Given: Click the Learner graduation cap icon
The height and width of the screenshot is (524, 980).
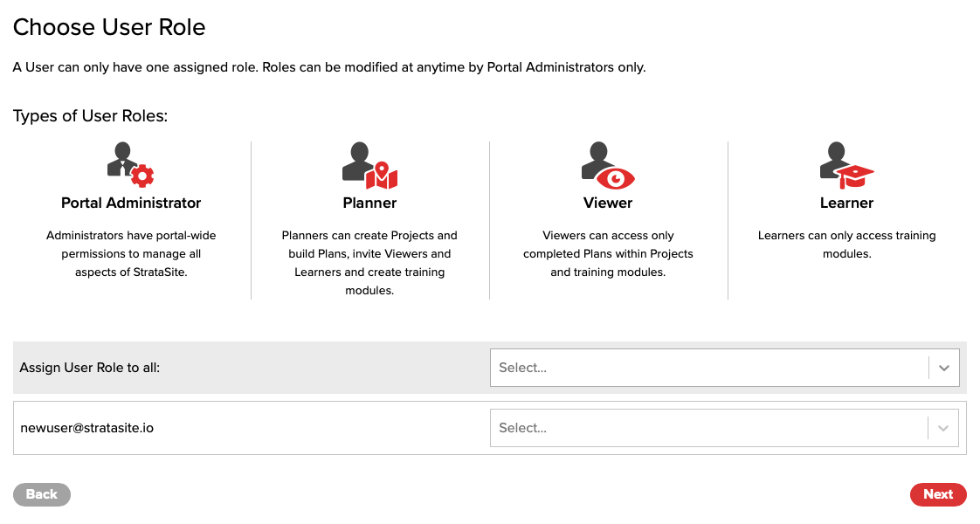Looking at the screenshot, I should tap(847, 165).
